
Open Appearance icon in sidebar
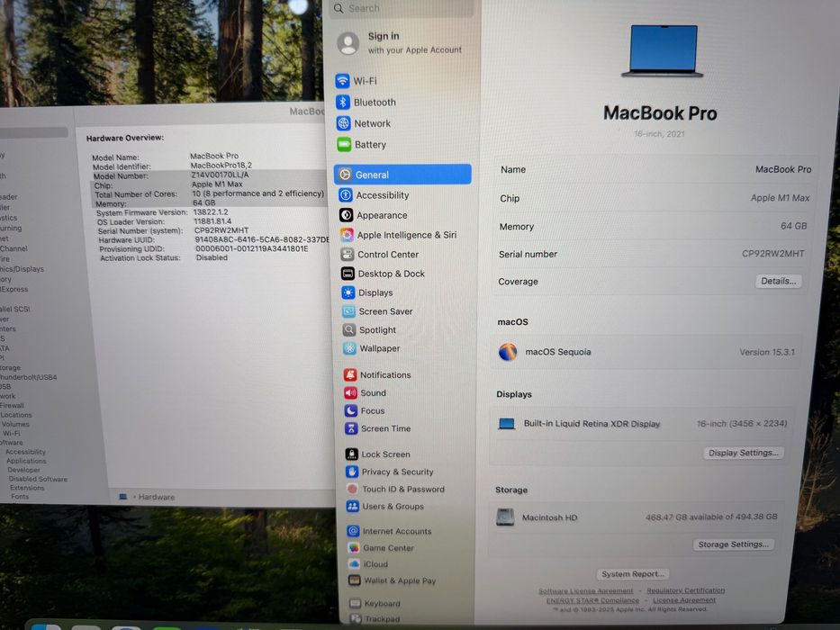[346, 215]
